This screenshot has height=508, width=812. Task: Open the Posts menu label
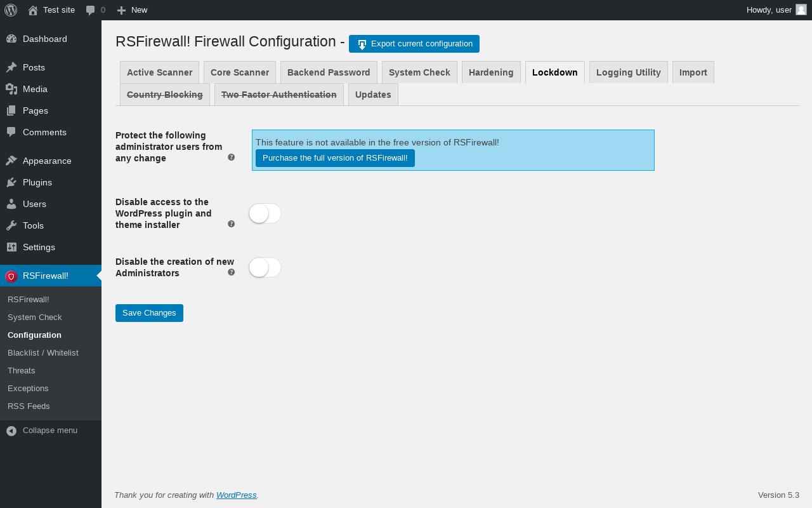tap(34, 67)
